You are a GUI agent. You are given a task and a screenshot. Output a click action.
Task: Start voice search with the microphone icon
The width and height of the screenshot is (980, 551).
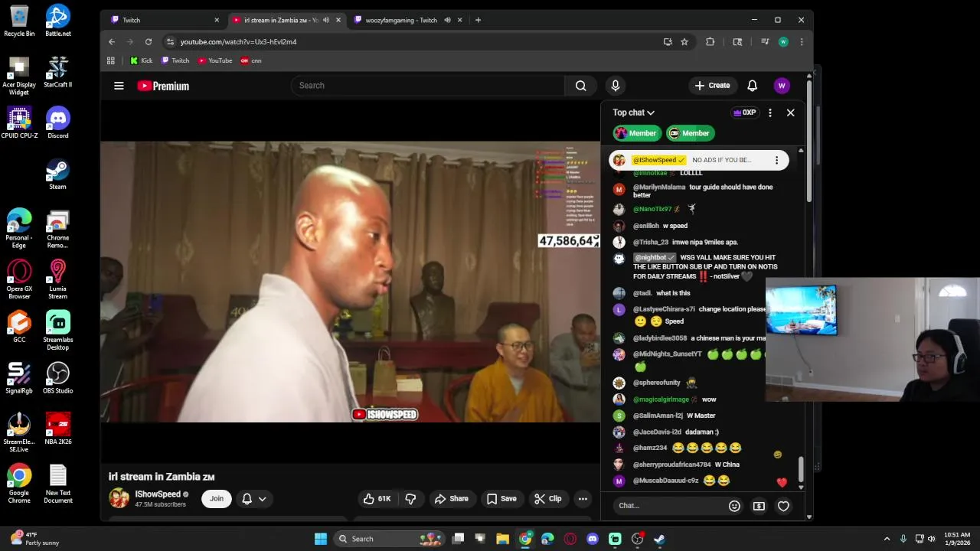615,86
